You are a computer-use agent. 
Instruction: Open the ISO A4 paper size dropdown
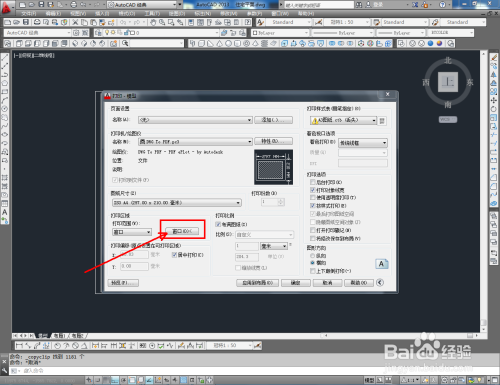177,203
